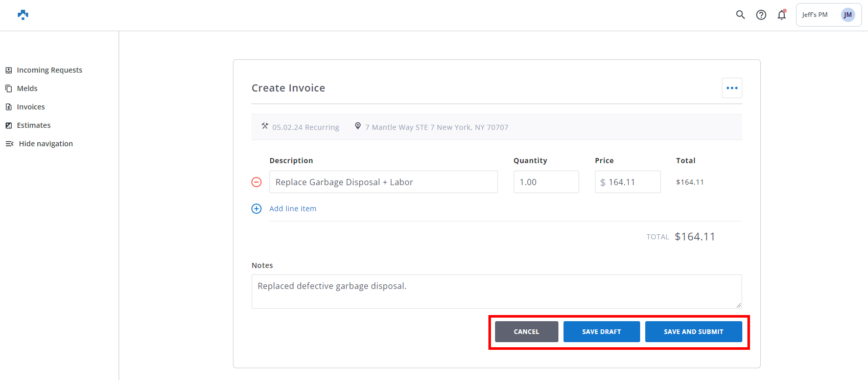
Task: Open the Jeff's PM account menu
Action: tap(815, 15)
